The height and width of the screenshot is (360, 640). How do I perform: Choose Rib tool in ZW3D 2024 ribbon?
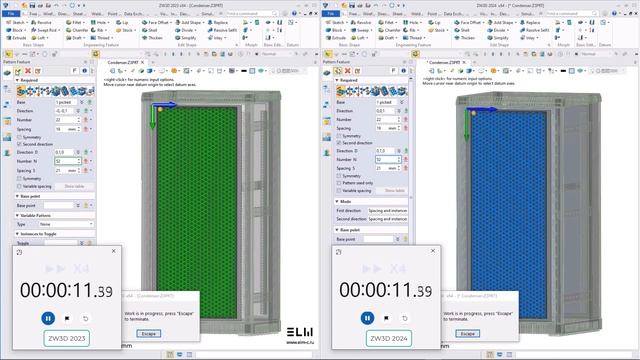point(409,30)
